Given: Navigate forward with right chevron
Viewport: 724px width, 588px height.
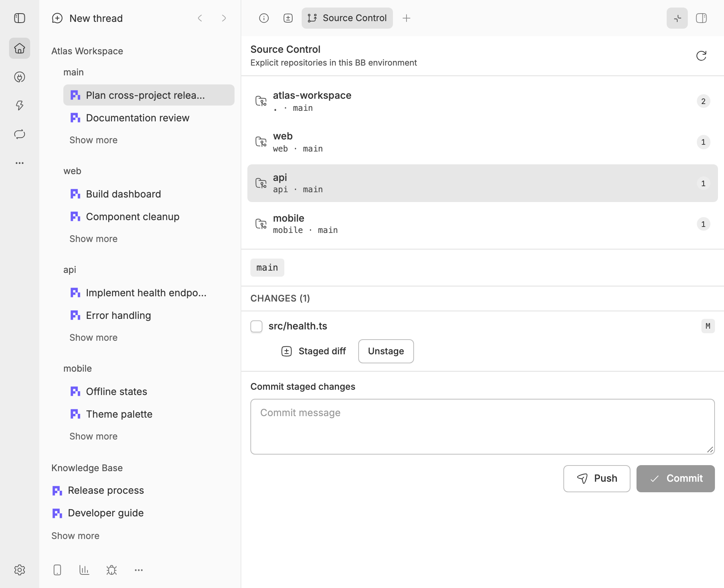Looking at the screenshot, I should [x=224, y=18].
